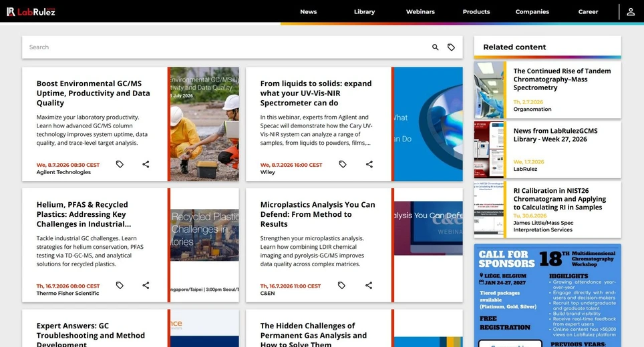Share the UV-Vis-NIR Spectrometer webinar
Image resolution: width=644 pixels, height=347 pixels.
[369, 164]
